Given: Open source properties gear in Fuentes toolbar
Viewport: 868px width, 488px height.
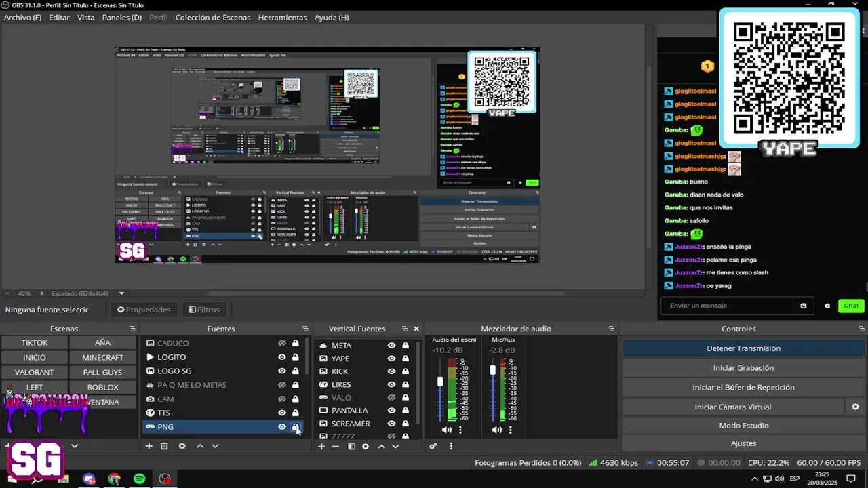Looking at the screenshot, I should tap(182, 446).
